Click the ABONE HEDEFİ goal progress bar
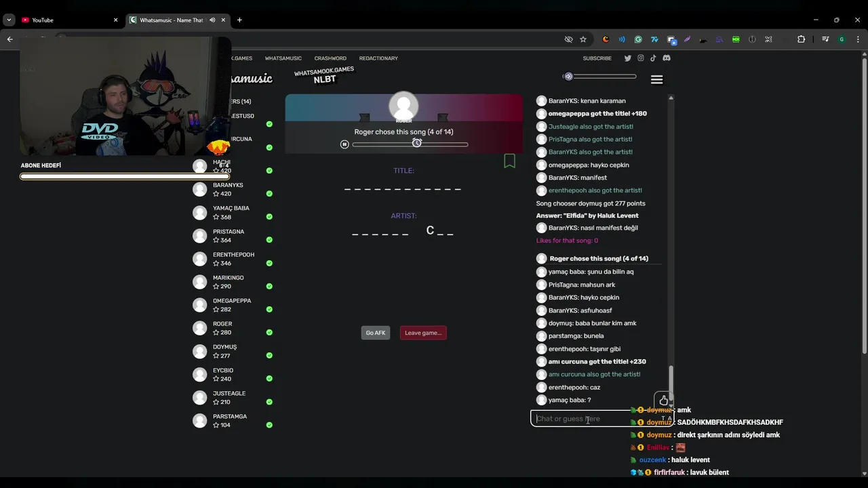This screenshot has width=868, height=488. click(125, 176)
